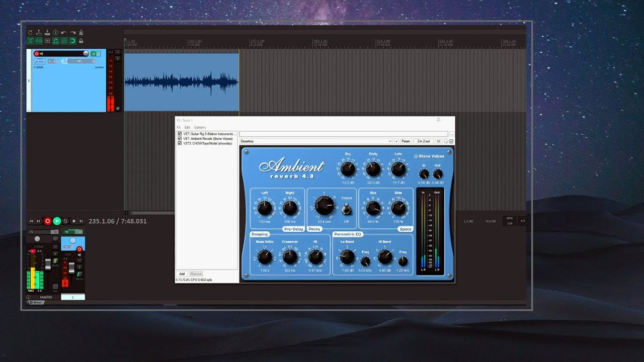Toggle item grouping chain-link icon
This screenshot has width=644, height=362.
(39, 41)
